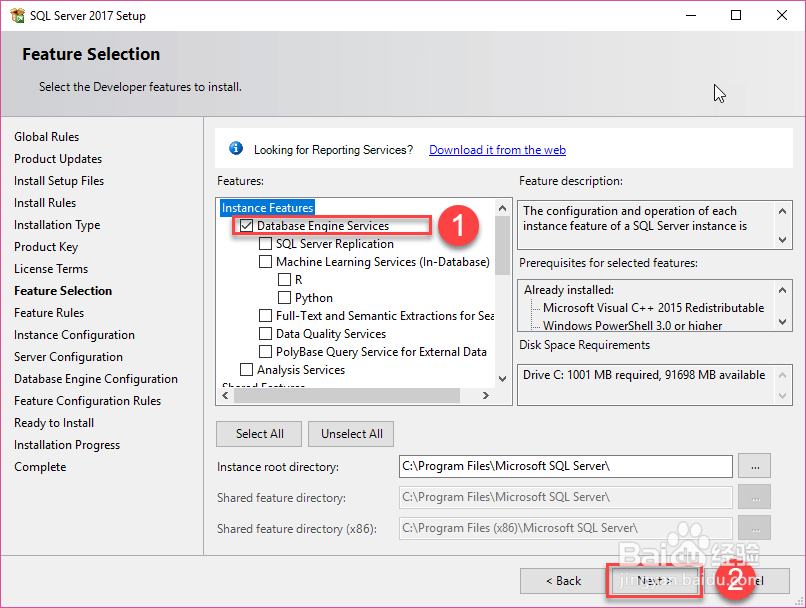Viewport: 806px width, 608px height.
Task: Click the blue info icon beside Reporting Services
Action: [236, 149]
